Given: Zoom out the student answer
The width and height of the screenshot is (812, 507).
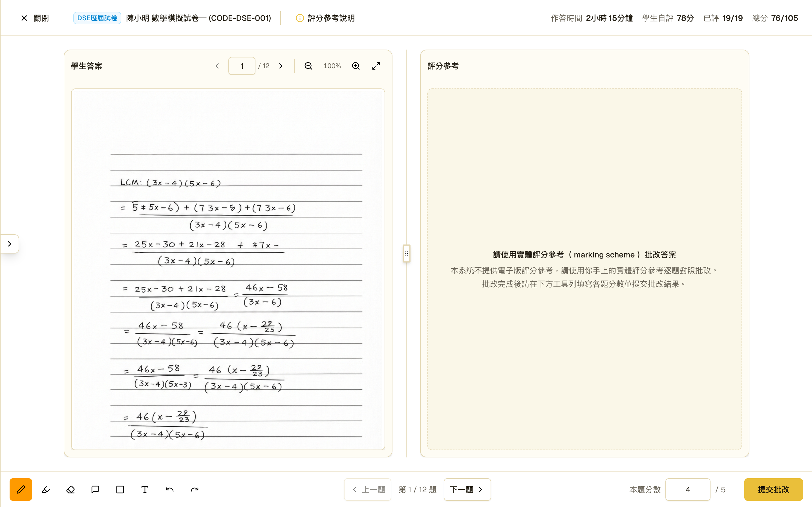Looking at the screenshot, I should click(x=308, y=66).
